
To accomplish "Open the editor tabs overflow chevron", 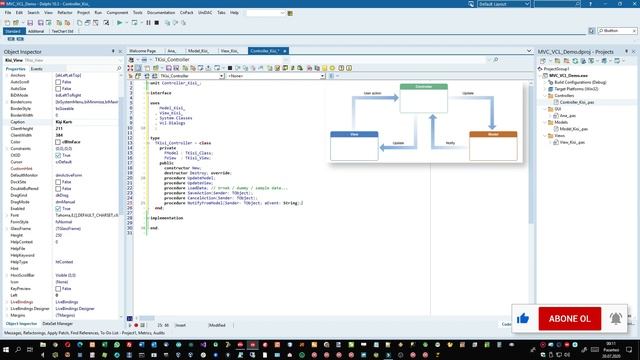I will [x=529, y=51].
